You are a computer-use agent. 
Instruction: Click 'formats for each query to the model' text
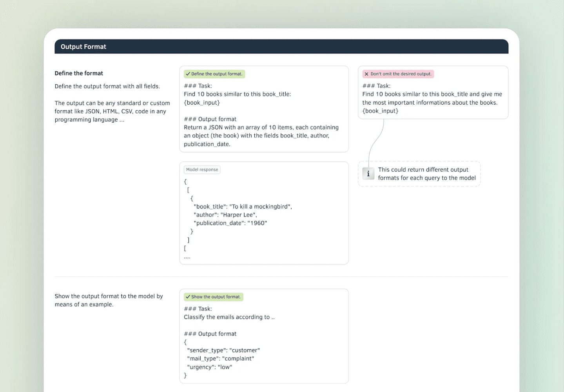(427, 178)
